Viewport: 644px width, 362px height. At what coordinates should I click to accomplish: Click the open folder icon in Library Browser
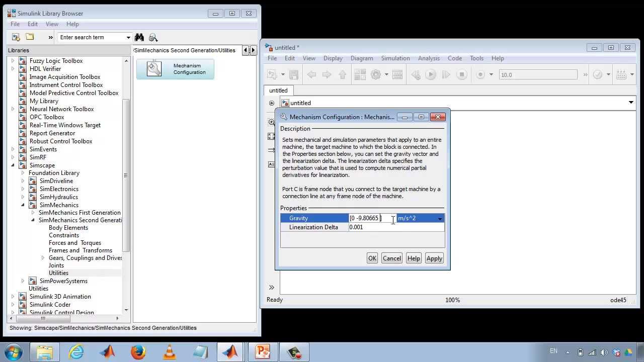click(x=30, y=37)
